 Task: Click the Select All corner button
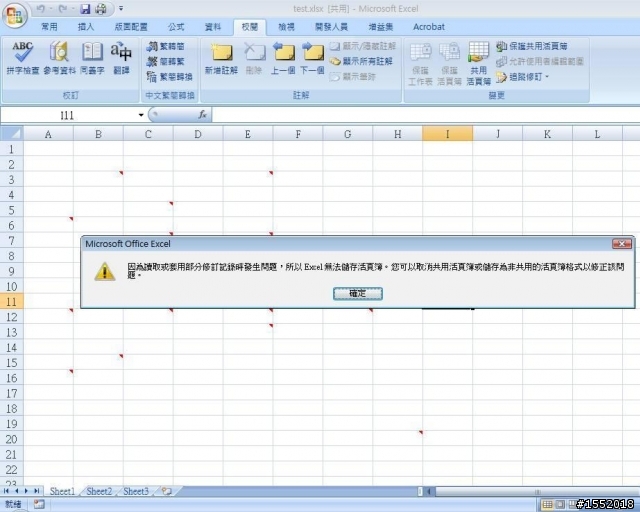coord(12,133)
